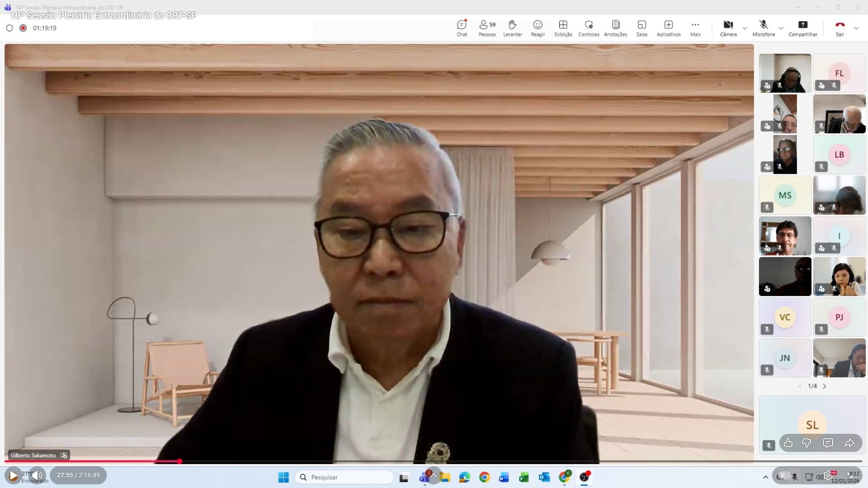Open the Chat panel

(x=462, y=28)
